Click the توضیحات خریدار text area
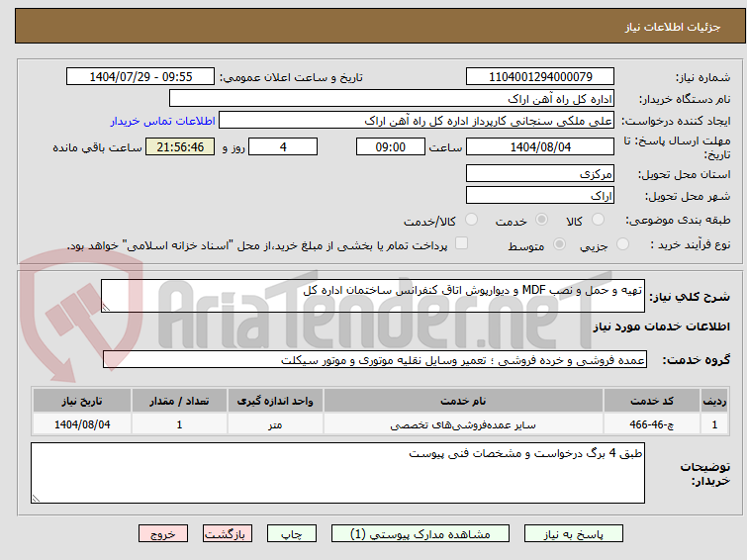 (x=337, y=473)
